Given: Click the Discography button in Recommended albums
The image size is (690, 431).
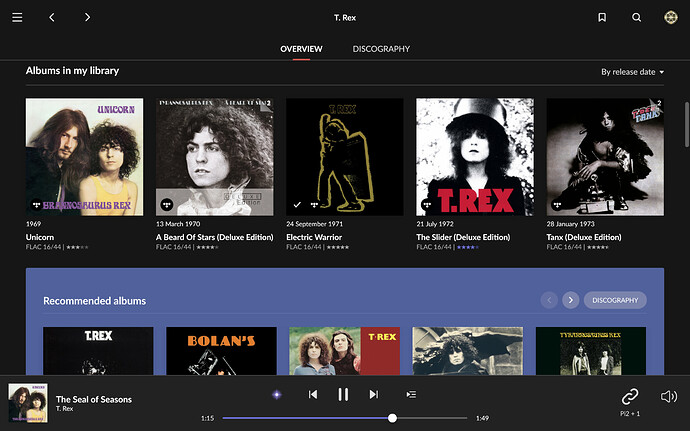Looking at the screenshot, I should click(x=615, y=300).
